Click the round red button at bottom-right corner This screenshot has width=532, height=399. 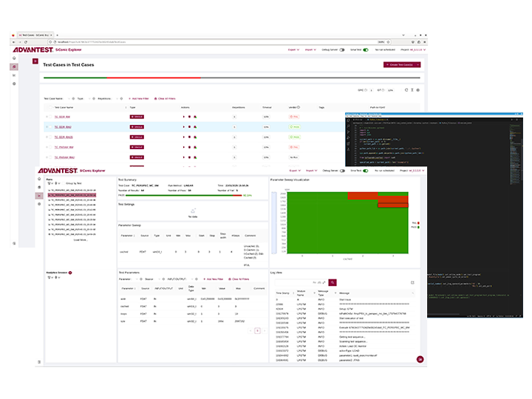(420, 358)
